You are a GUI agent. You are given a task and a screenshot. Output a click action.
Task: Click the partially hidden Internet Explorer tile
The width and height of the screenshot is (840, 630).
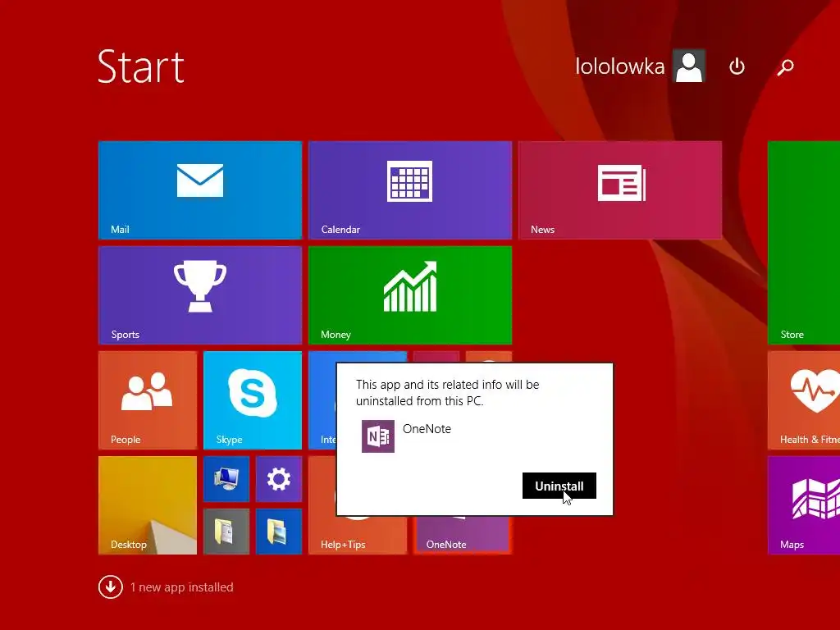click(x=322, y=399)
